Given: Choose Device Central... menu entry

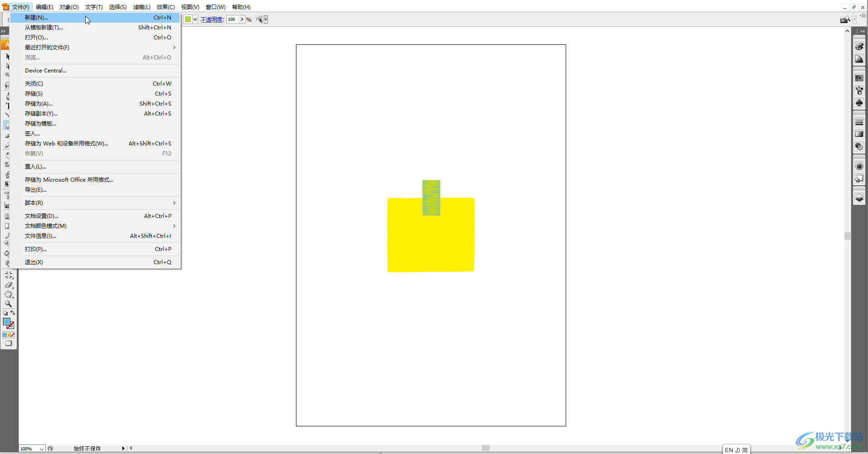Looking at the screenshot, I should click(x=95, y=70).
